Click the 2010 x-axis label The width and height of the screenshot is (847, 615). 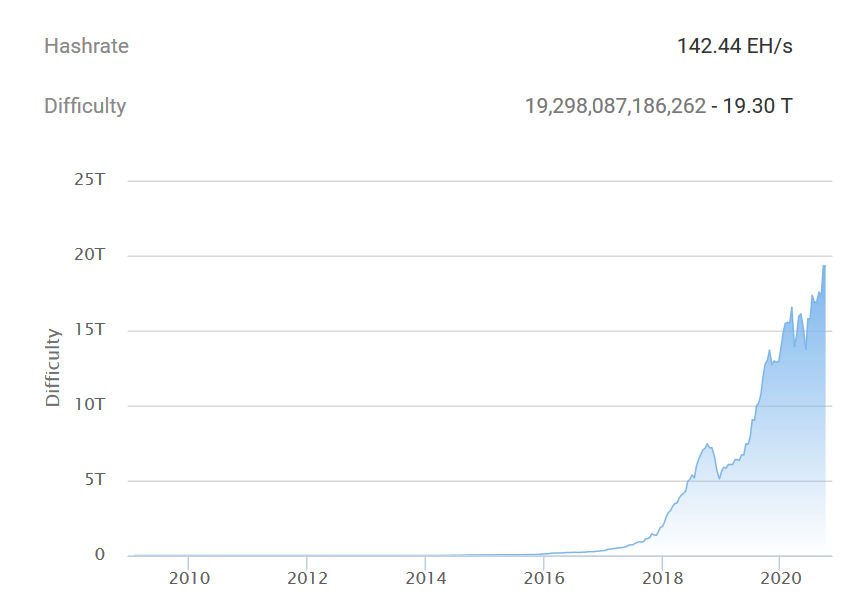tap(190, 578)
